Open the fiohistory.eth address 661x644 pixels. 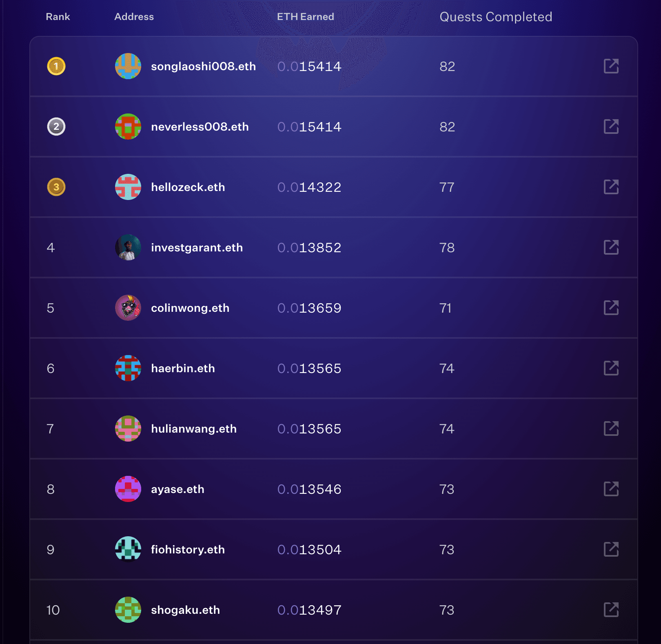[188, 550]
